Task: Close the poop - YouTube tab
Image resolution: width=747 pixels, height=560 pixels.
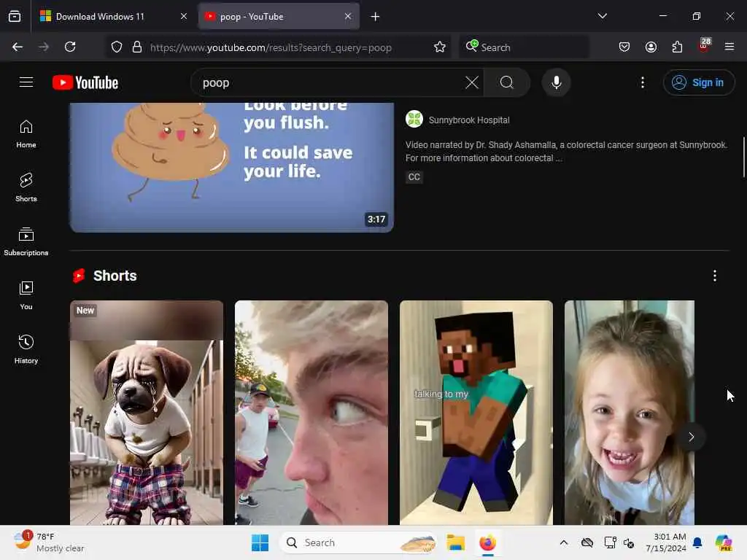Action: [348, 17]
